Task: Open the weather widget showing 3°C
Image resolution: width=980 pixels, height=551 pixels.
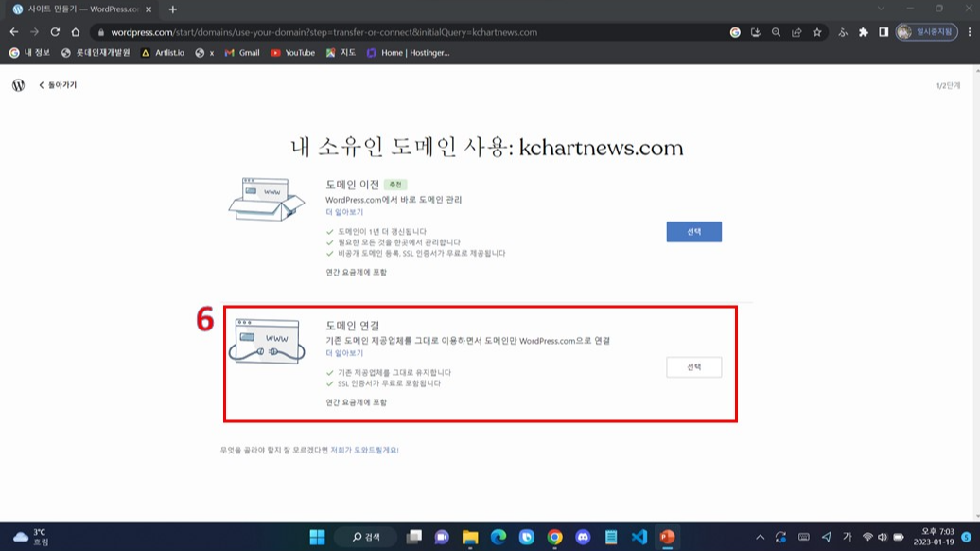Action: point(31,537)
